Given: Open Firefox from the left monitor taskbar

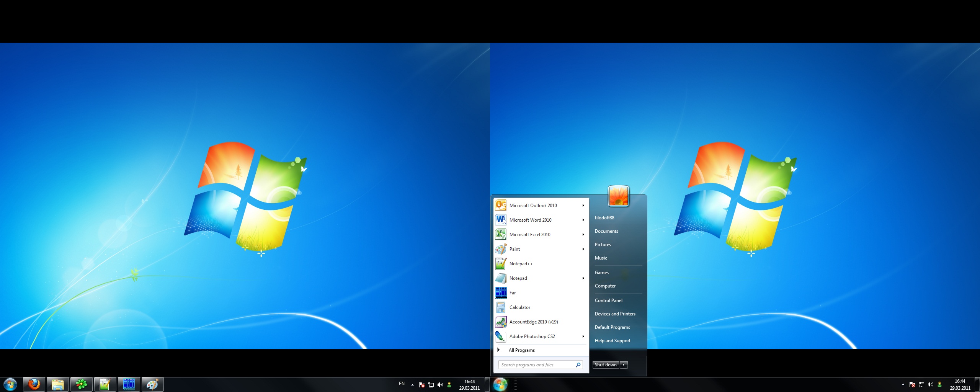Looking at the screenshot, I should [x=34, y=384].
